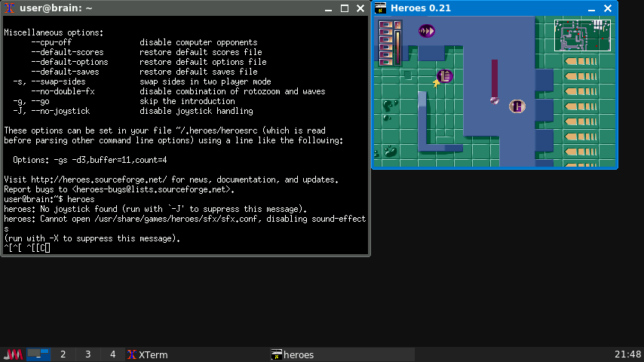Click the tan-ringed bonus orb
Image resolution: width=644 pixels, height=362 pixels.
click(517, 106)
